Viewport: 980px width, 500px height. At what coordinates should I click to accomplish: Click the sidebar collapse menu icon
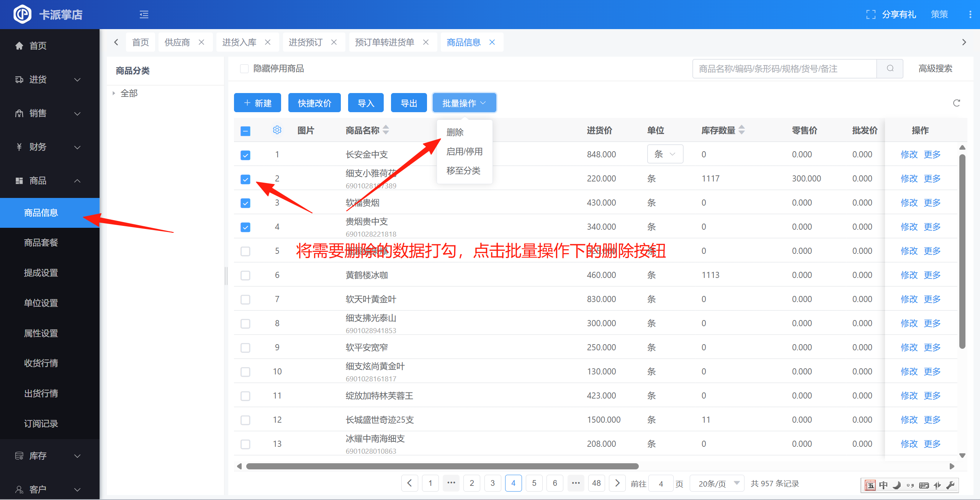point(144,15)
